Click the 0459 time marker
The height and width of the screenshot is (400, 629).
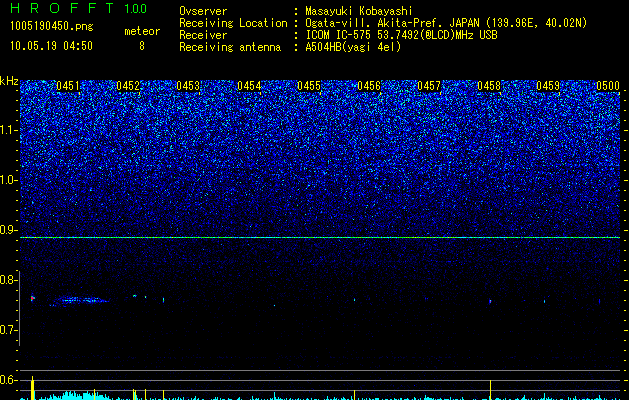click(548, 86)
